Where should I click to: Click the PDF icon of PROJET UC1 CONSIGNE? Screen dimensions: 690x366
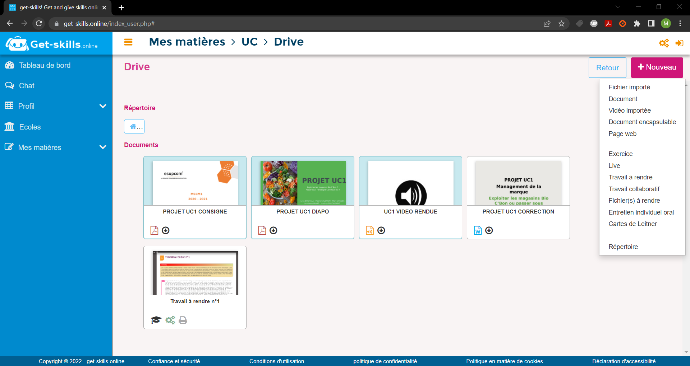point(154,230)
